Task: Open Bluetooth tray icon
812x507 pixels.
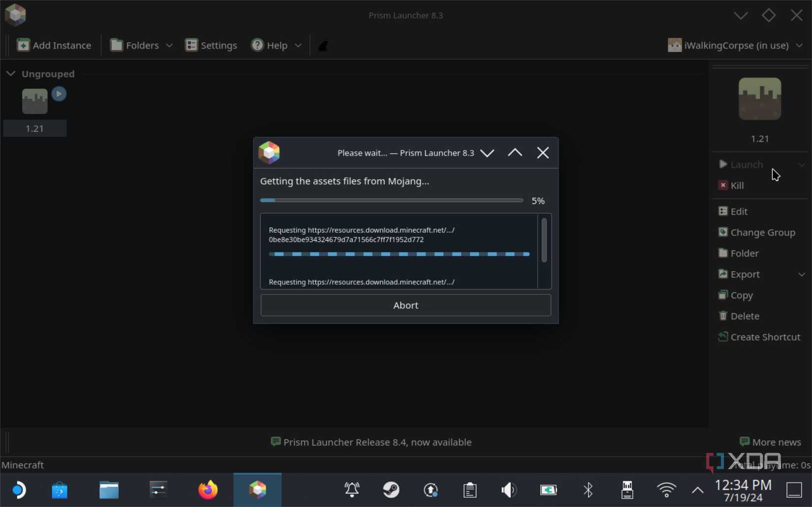Action: click(588, 490)
